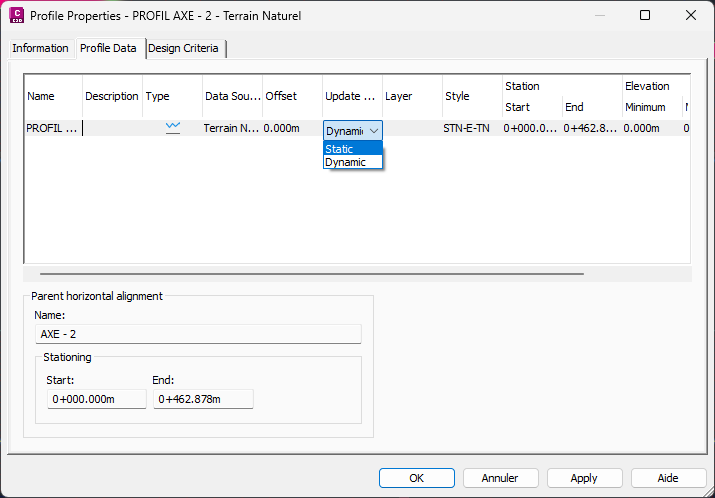
Task: Click the horizontal scrollbar under the table
Action: pos(311,274)
